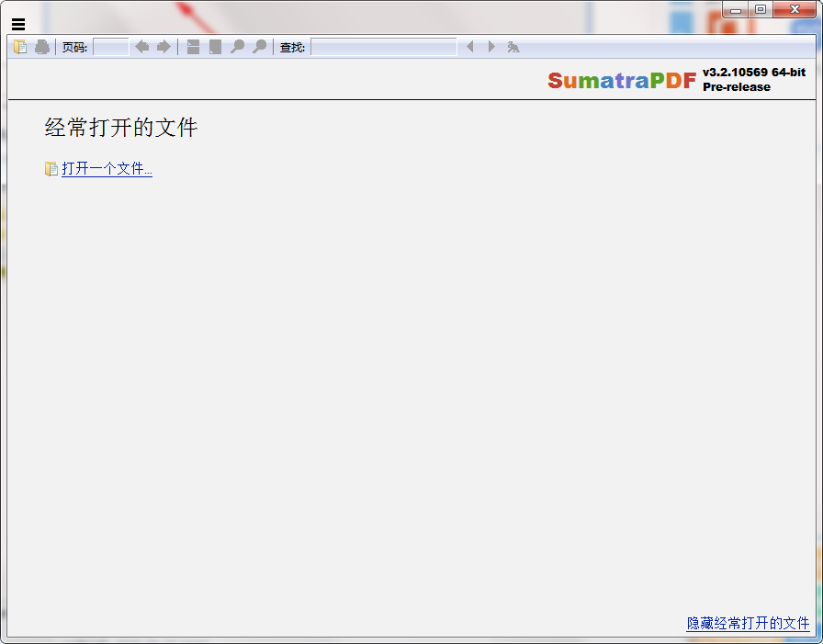Click the SumatraPDF logo

(x=622, y=80)
